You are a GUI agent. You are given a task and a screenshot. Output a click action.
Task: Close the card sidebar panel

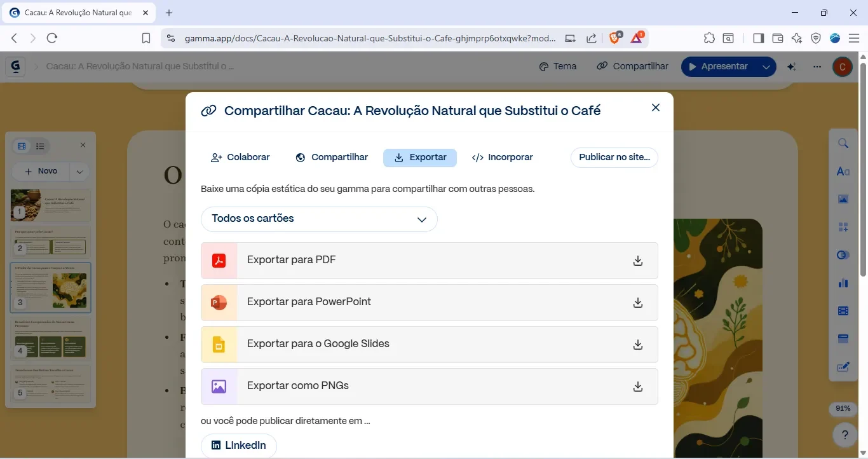[x=83, y=146]
